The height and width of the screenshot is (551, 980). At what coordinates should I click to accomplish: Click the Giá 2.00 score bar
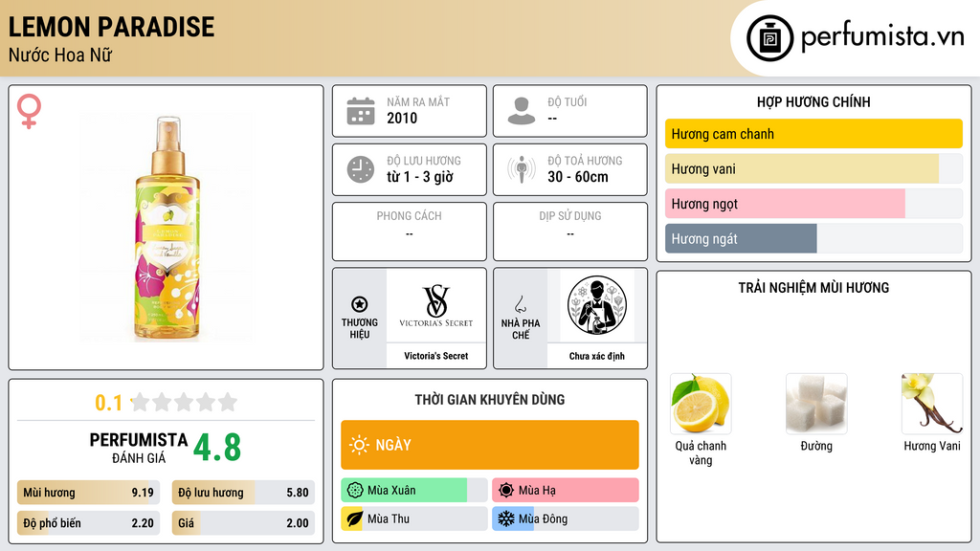pos(243,523)
